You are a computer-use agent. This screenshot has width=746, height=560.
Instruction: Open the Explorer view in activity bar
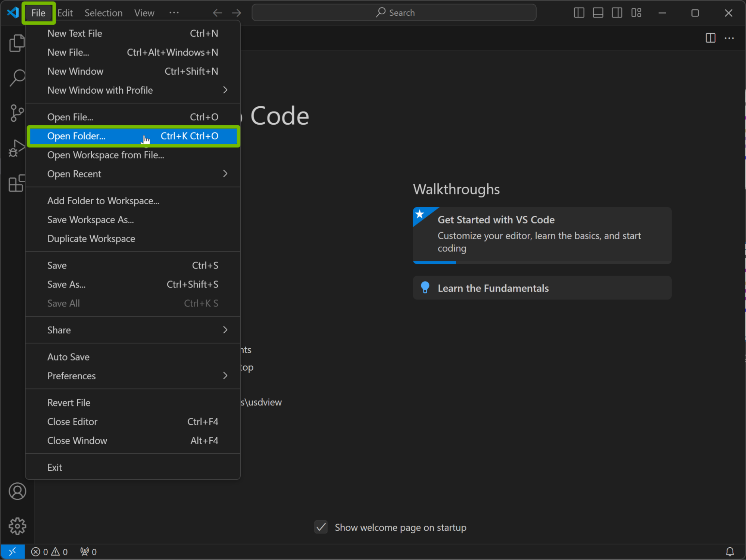click(17, 43)
